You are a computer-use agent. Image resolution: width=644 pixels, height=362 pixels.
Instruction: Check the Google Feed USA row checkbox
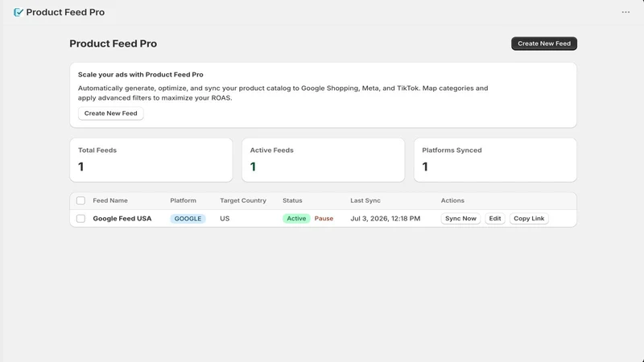[x=80, y=219]
